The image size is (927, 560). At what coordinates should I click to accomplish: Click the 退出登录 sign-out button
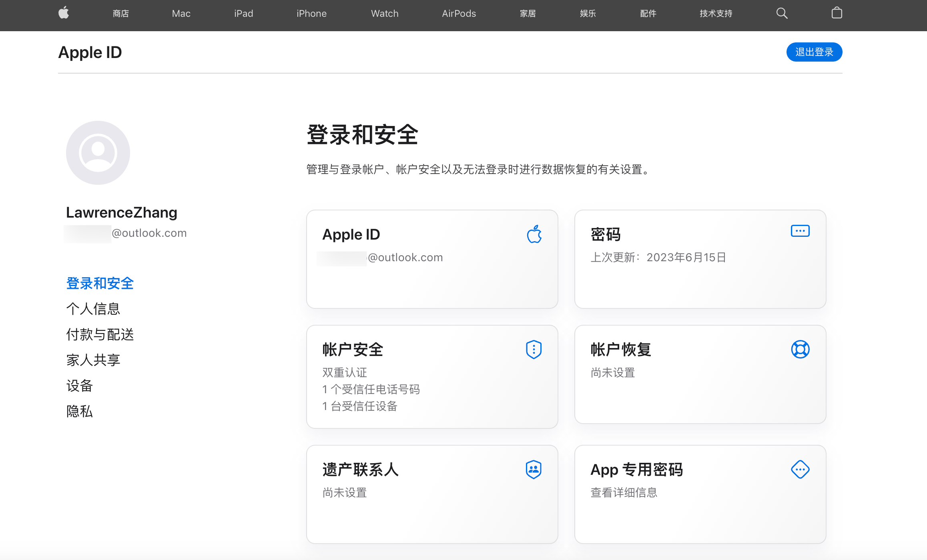pos(814,52)
